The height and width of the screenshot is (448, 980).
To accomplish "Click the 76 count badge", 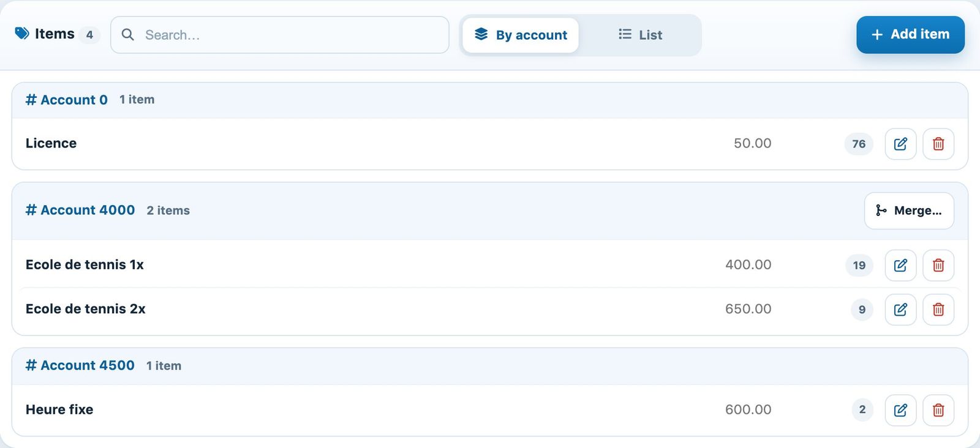I will coord(859,144).
